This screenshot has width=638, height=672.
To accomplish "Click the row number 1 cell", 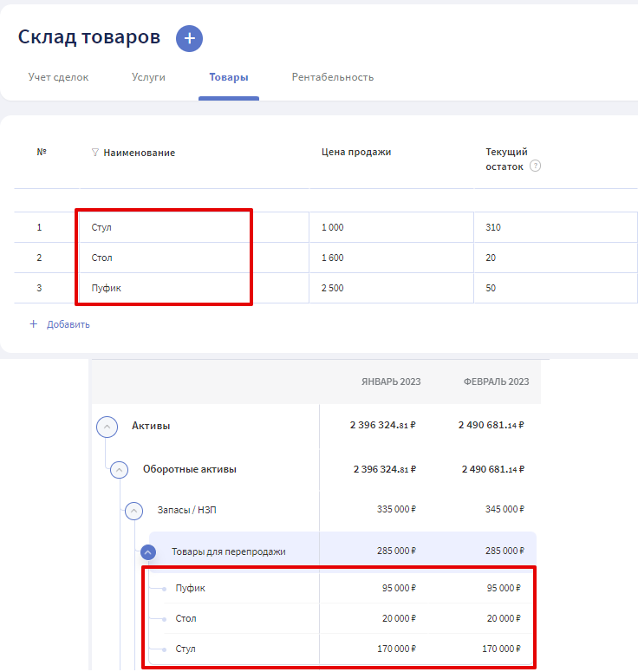I will click(x=39, y=227).
